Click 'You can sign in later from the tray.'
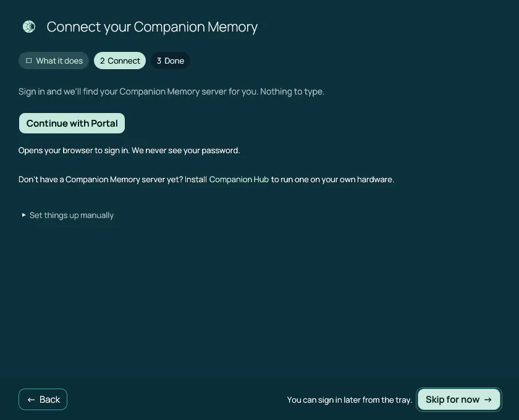This screenshot has width=519, height=420. [x=350, y=400]
